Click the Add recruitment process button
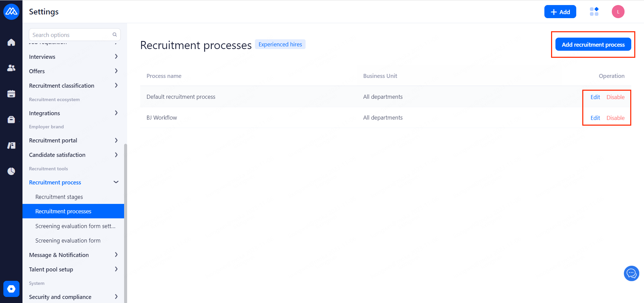644x303 pixels. (593, 44)
